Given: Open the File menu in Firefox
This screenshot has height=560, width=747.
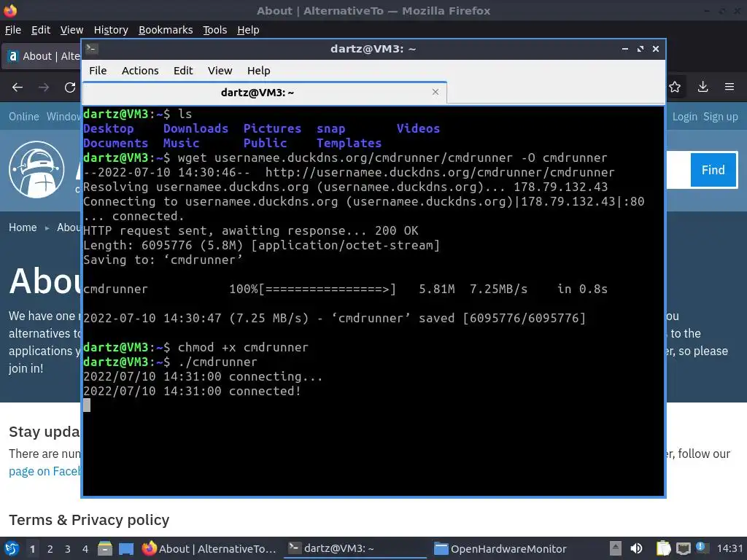Looking at the screenshot, I should [13, 30].
